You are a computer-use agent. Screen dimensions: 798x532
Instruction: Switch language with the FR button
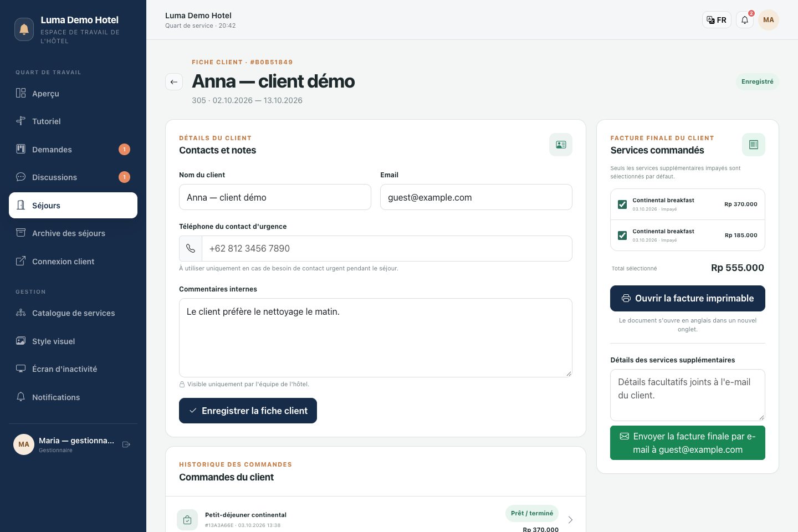[717, 20]
